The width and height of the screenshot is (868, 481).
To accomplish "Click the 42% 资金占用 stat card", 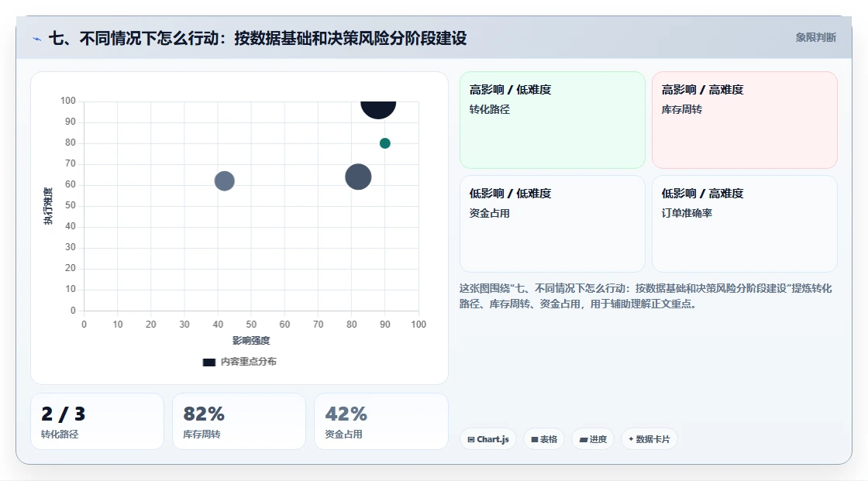I will tap(381, 421).
